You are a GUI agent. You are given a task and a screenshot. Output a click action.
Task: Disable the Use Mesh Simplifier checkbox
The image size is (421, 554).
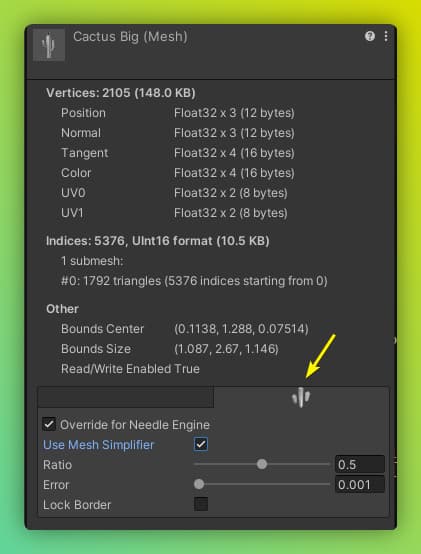[201, 444]
